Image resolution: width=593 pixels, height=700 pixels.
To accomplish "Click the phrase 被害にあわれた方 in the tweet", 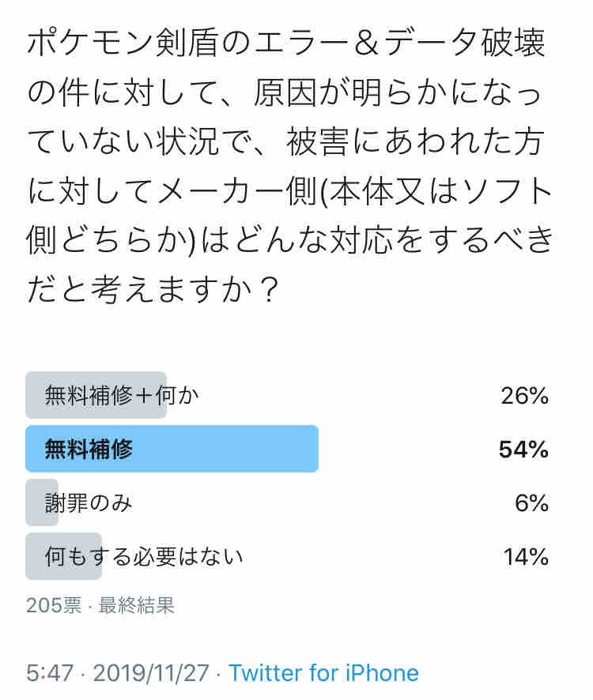I will (x=440, y=145).
